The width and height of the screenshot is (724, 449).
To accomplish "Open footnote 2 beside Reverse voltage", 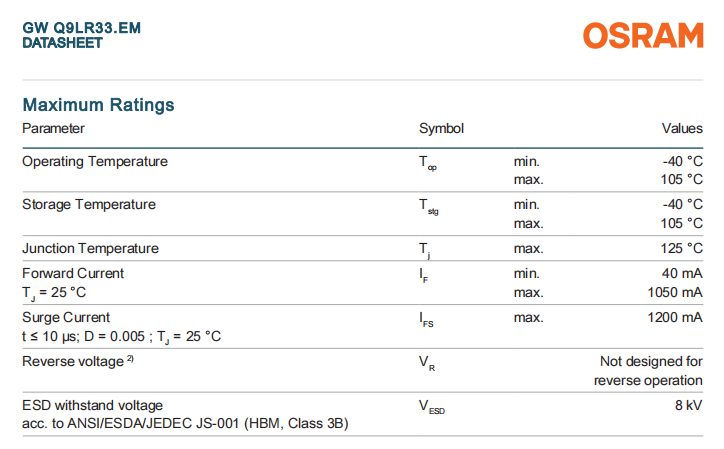I will point(131,358).
